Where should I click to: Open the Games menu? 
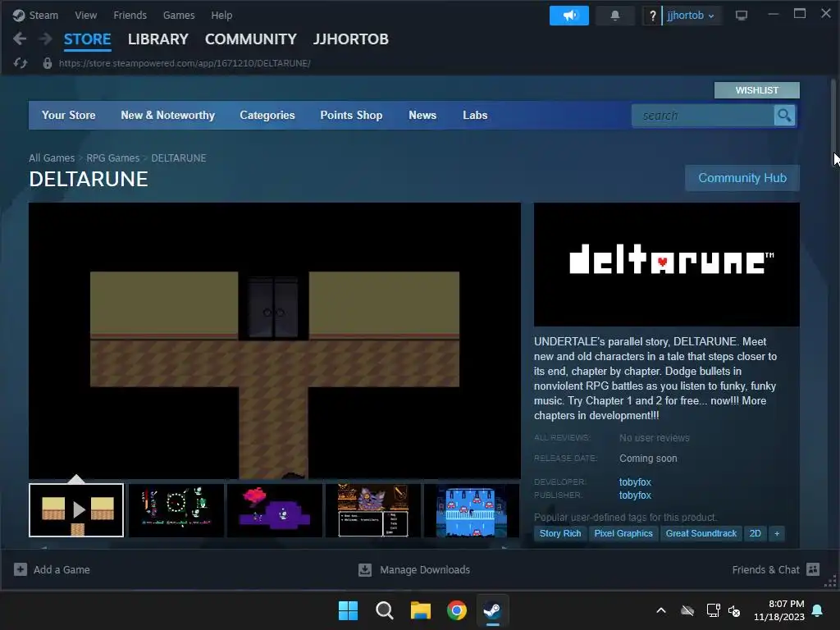click(x=179, y=16)
